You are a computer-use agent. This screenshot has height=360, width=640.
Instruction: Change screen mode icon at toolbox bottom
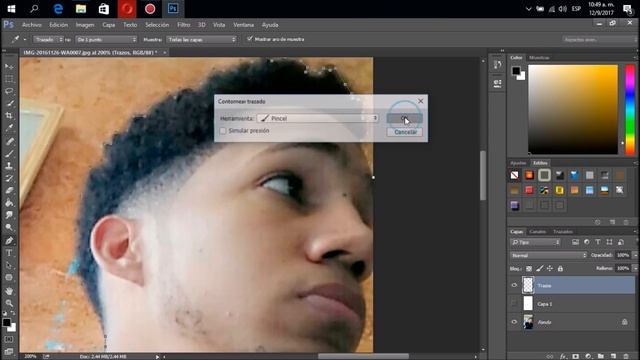9,351
